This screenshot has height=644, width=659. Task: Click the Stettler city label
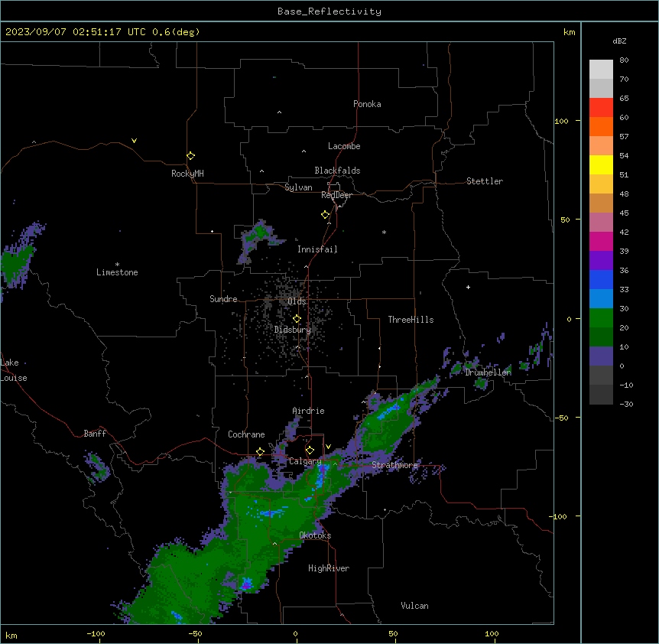point(485,181)
